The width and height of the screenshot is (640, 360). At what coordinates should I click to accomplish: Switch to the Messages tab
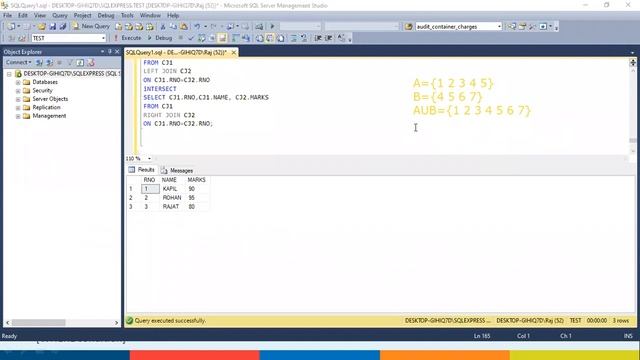coord(177,171)
